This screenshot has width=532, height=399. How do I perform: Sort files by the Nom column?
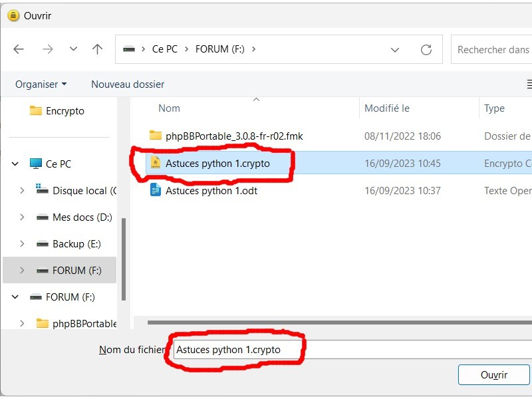169,108
